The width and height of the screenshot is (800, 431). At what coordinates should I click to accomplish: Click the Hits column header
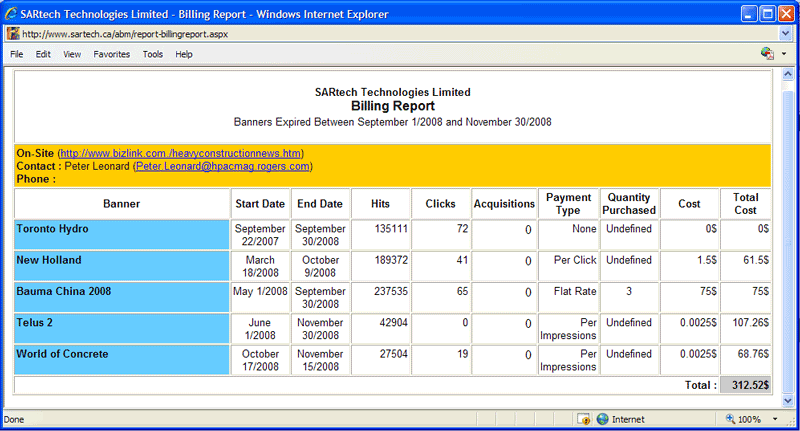coord(380,204)
